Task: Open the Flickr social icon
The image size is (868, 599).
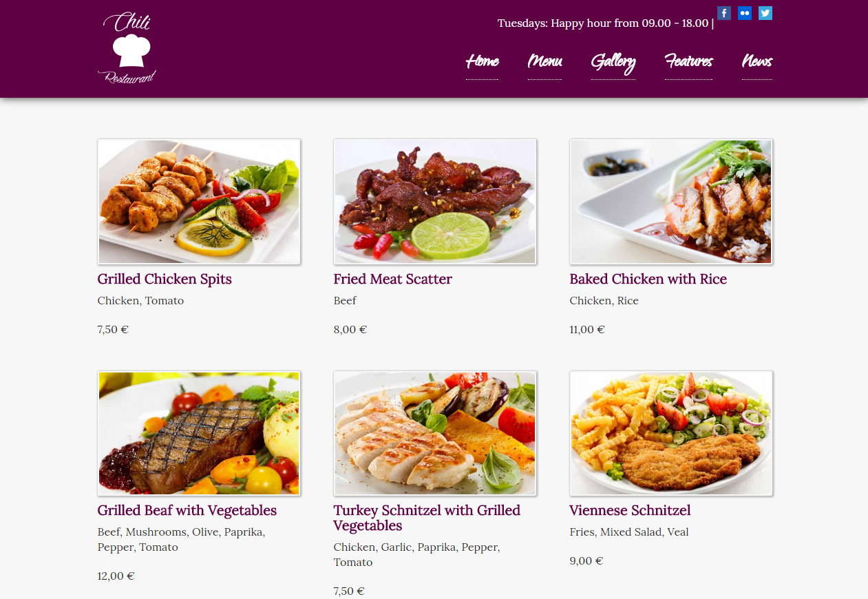Action: [744, 13]
